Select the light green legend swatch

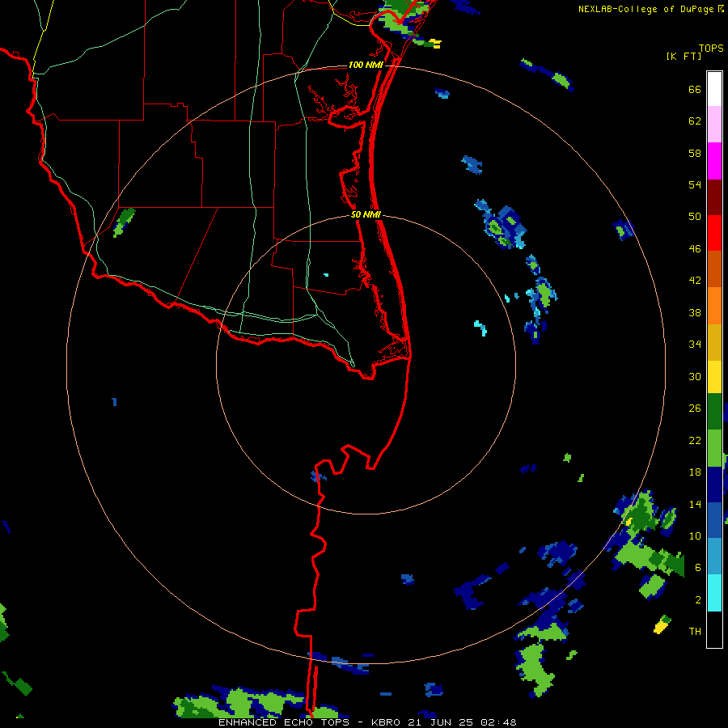click(x=714, y=448)
